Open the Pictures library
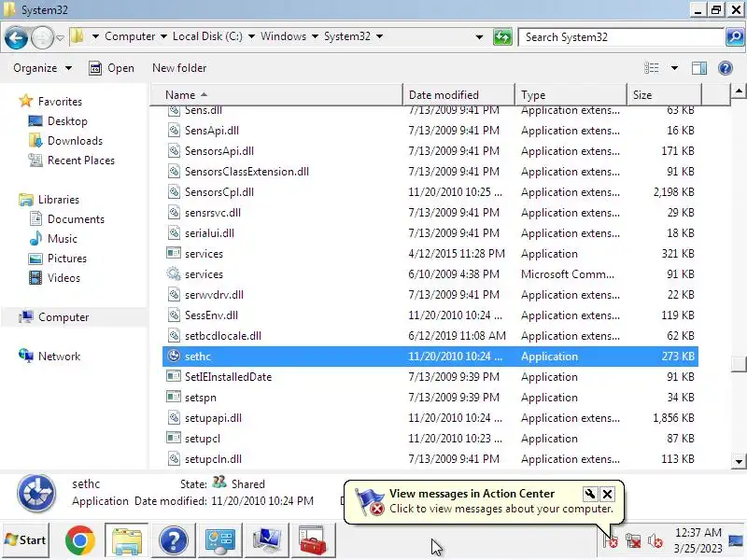Screen dimensions: 747x560 click(x=66, y=258)
